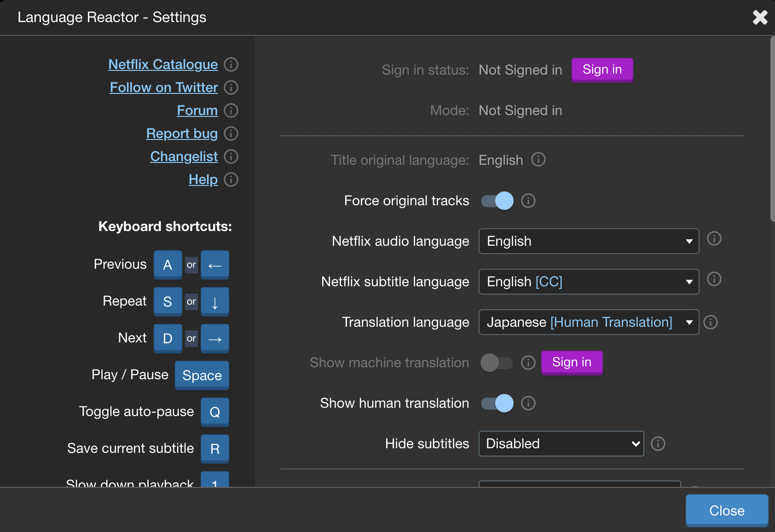Image resolution: width=775 pixels, height=532 pixels.
Task: Click the Q key for Toggle auto-pause
Action: point(215,412)
